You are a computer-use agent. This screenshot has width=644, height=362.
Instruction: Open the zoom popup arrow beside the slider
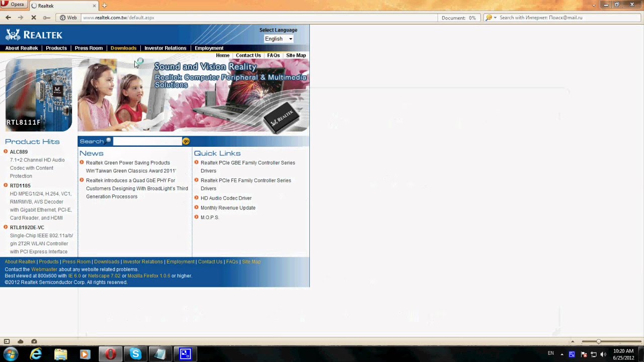coord(573,342)
